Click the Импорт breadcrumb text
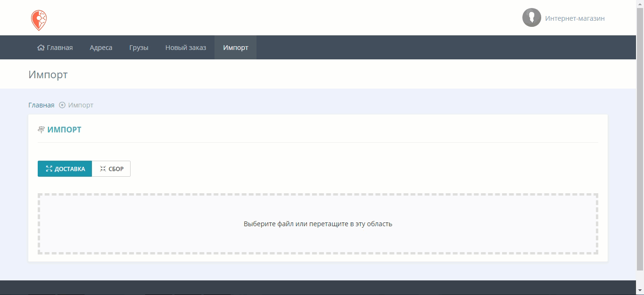The height and width of the screenshot is (295, 644). coord(81,105)
